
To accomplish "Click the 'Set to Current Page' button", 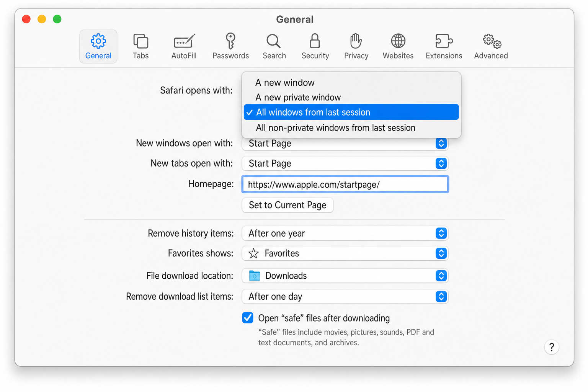I will click(x=287, y=205).
